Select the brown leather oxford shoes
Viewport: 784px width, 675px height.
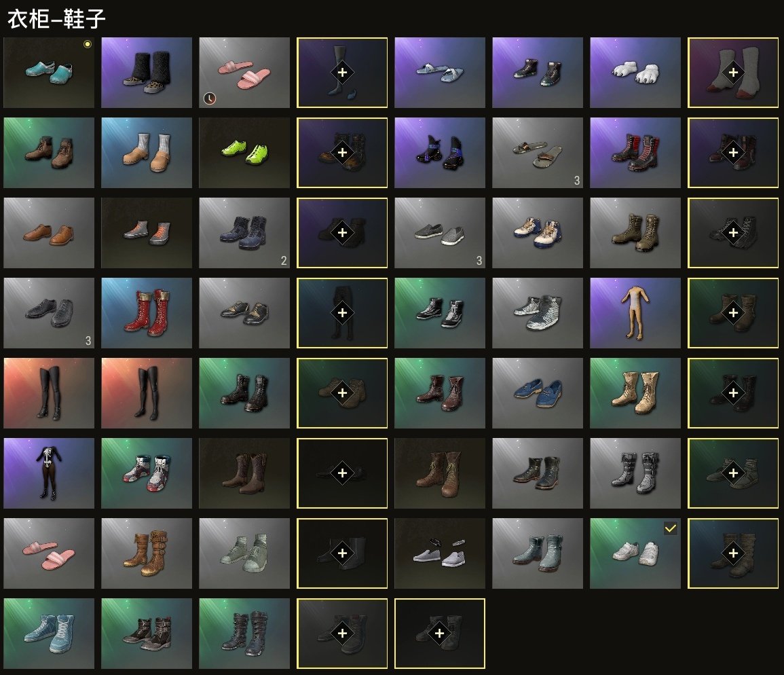(x=49, y=233)
